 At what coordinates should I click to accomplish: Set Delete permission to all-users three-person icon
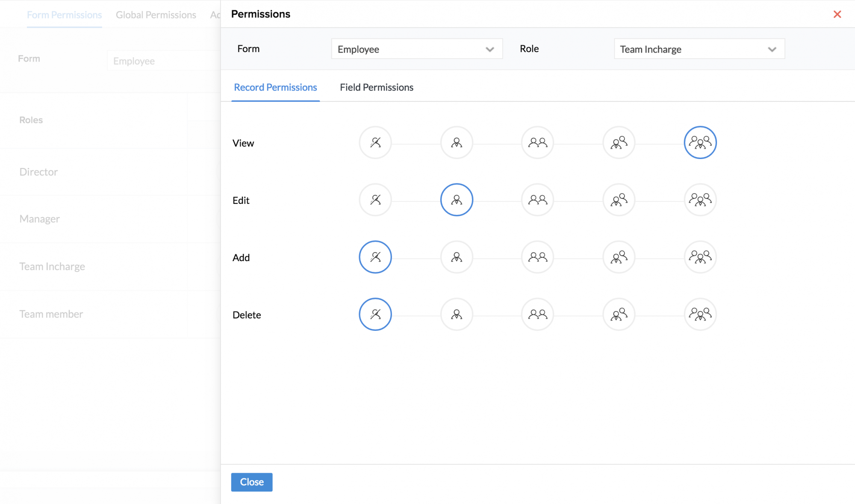coord(700,314)
